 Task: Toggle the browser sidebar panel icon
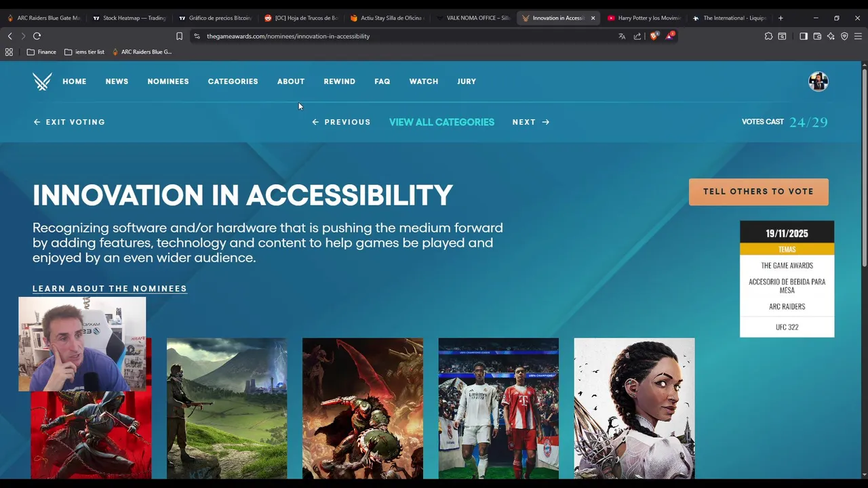click(x=804, y=36)
